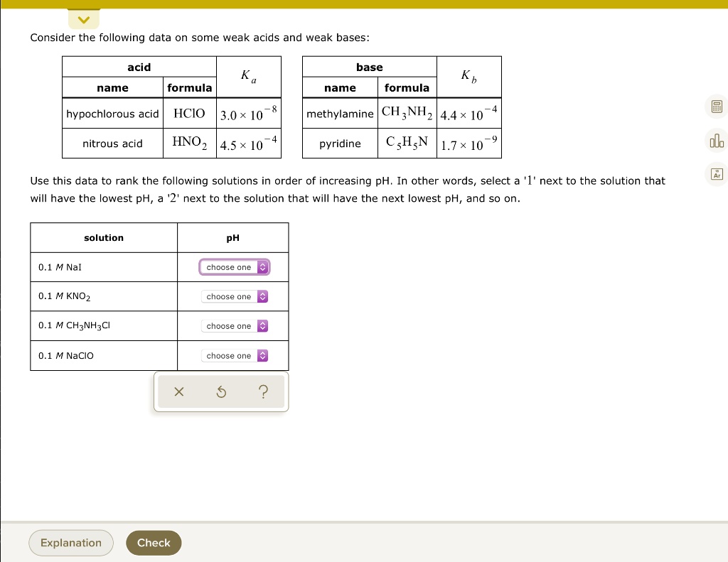Click the pH column header

(x=232, y=237)
